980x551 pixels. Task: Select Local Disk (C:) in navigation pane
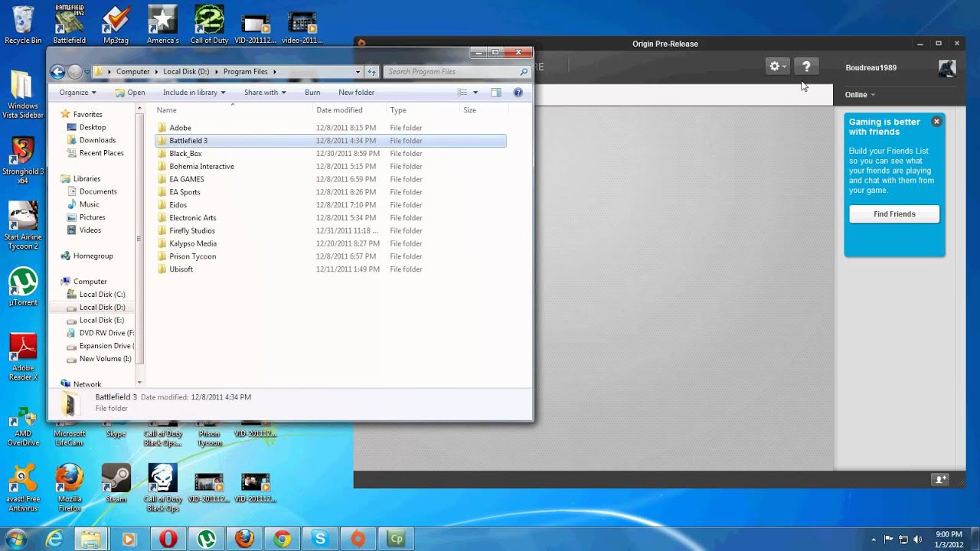pos(102,295)
